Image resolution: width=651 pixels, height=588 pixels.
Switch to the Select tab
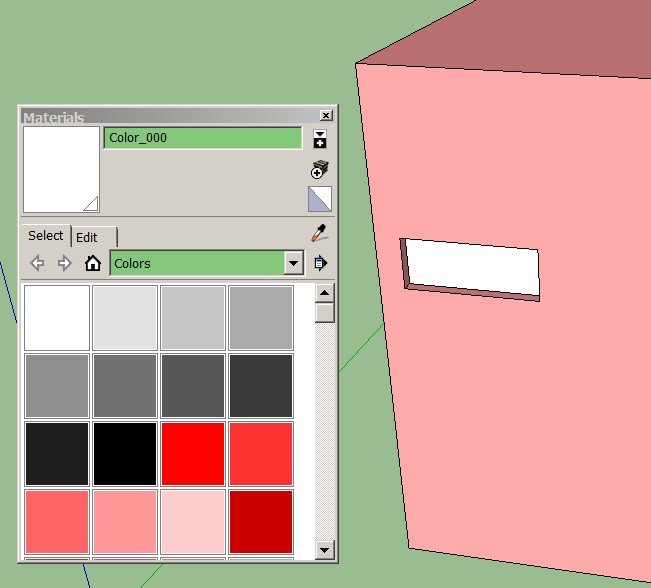pyautogui.click(x=45, y=236)
